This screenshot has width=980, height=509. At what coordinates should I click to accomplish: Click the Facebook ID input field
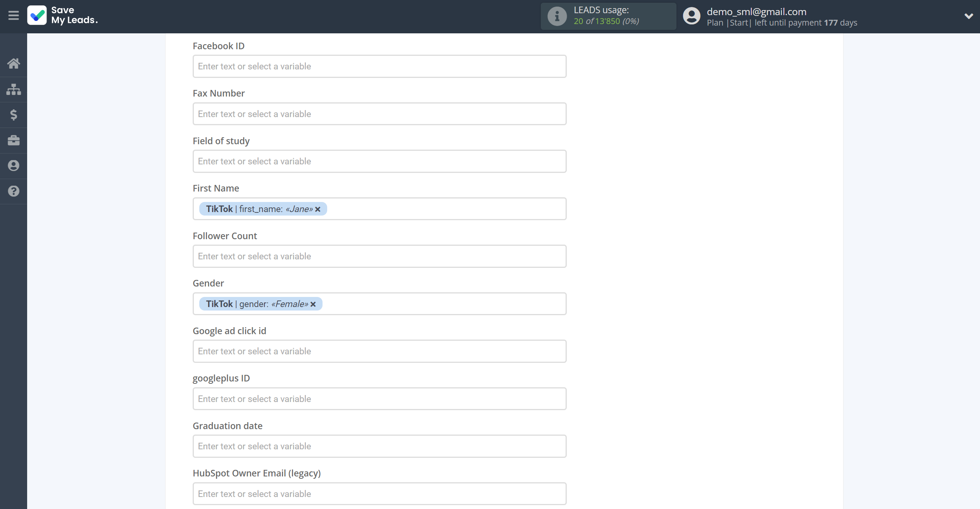pyautogui.click(x=380, y=66)
